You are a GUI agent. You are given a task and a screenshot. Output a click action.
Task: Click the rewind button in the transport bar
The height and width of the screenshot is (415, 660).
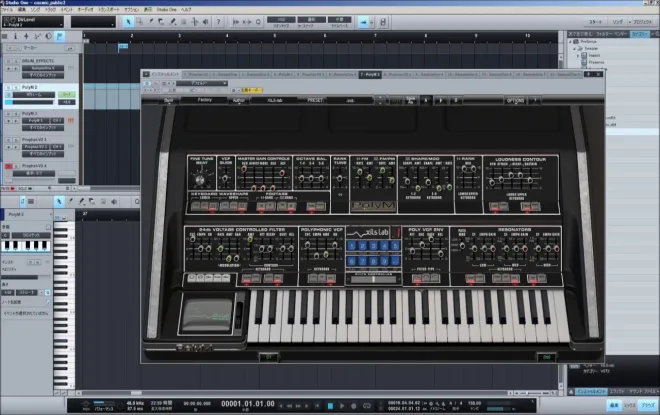point(290,406)
